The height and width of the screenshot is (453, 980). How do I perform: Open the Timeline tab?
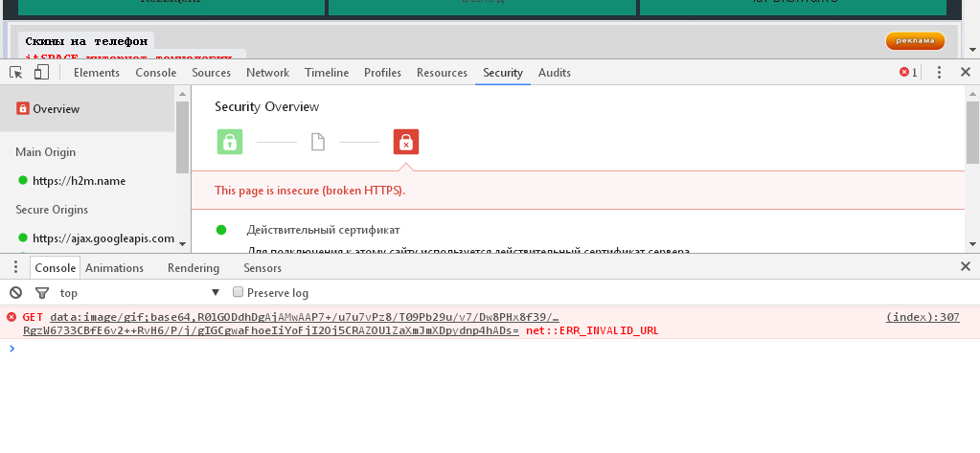327,73
